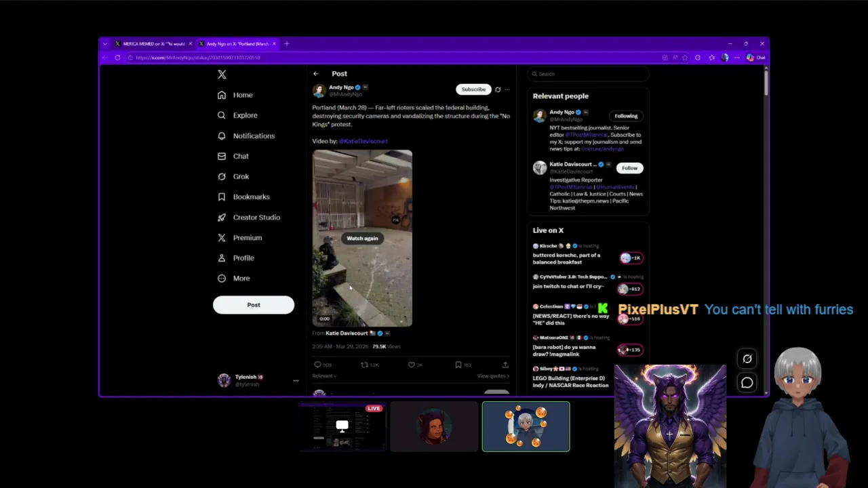
Task: Select the Andy Ngo browser tab
Action: pyautogui.click(x=237, y=43)
